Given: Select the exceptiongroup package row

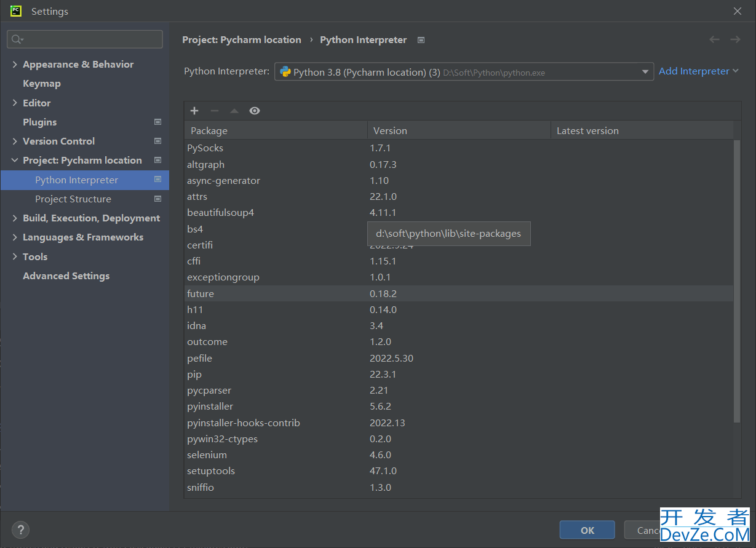Looking at the screenshot, I should tap(459, 277).
